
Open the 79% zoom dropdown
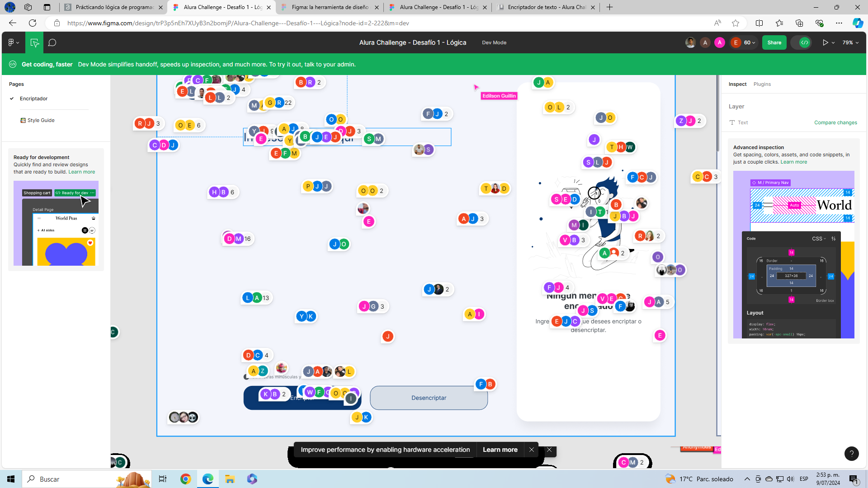pyautogui.click(x=850, y=42)
